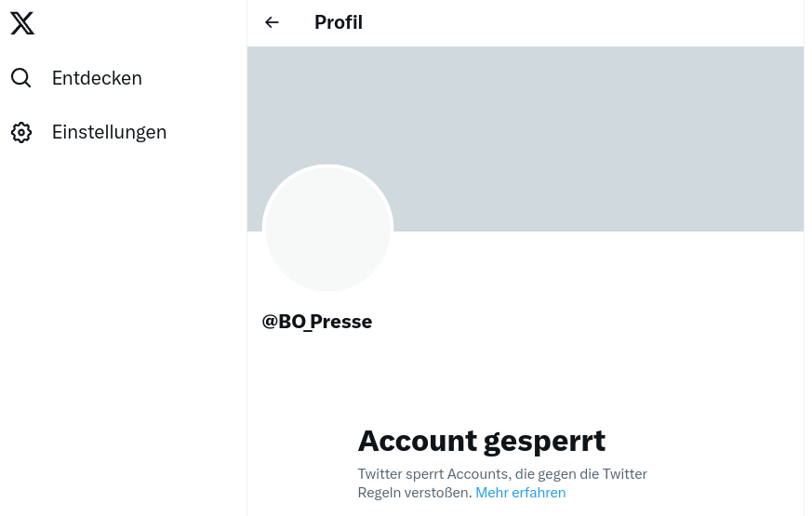Follow the Mehr erfahren link
The width and height of the screenshot is (812, 516).
coord(520,493)
